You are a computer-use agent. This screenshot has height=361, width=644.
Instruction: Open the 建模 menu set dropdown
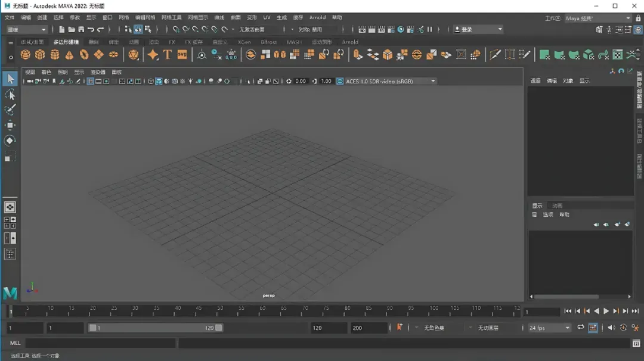point(26,29)
